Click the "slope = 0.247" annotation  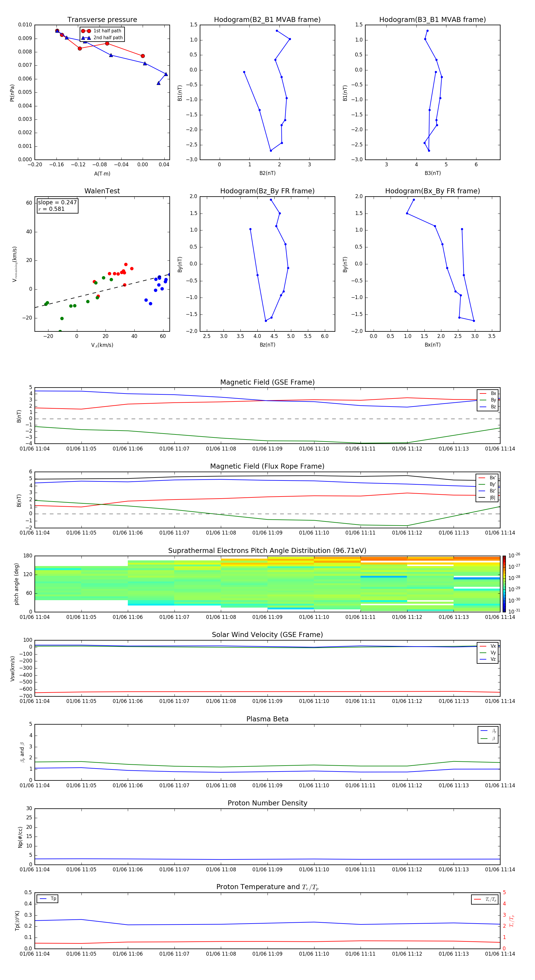pyautogui.click(x=57, y=203)
